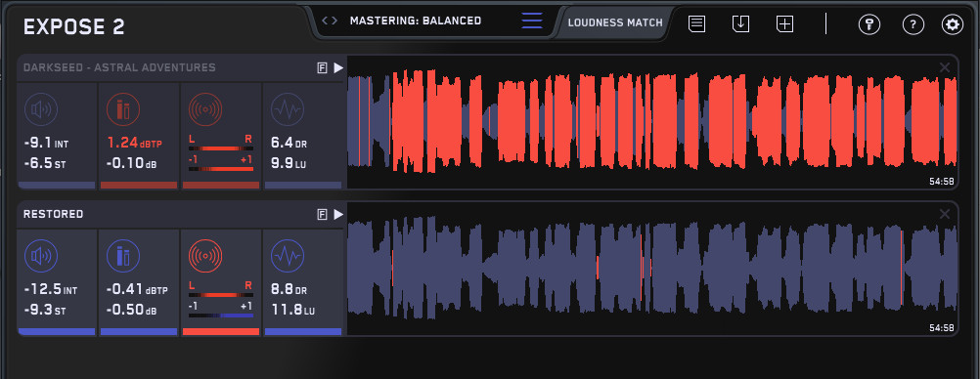Play the Darkseed - Astral Adventures track

pos(338,68)
